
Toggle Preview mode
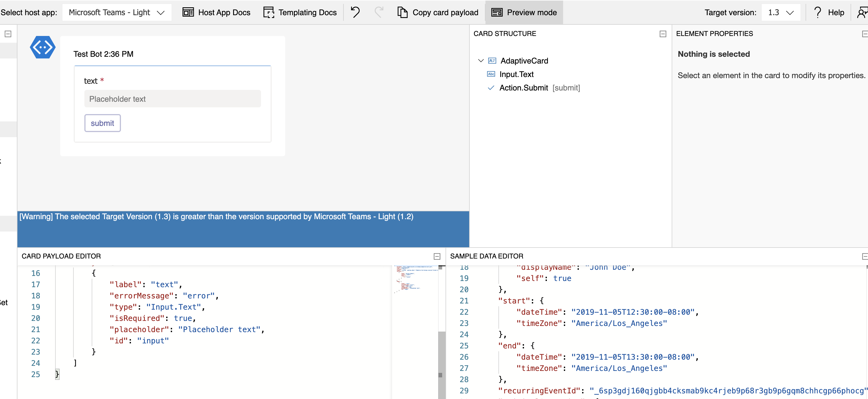click(x=524, y=12)
